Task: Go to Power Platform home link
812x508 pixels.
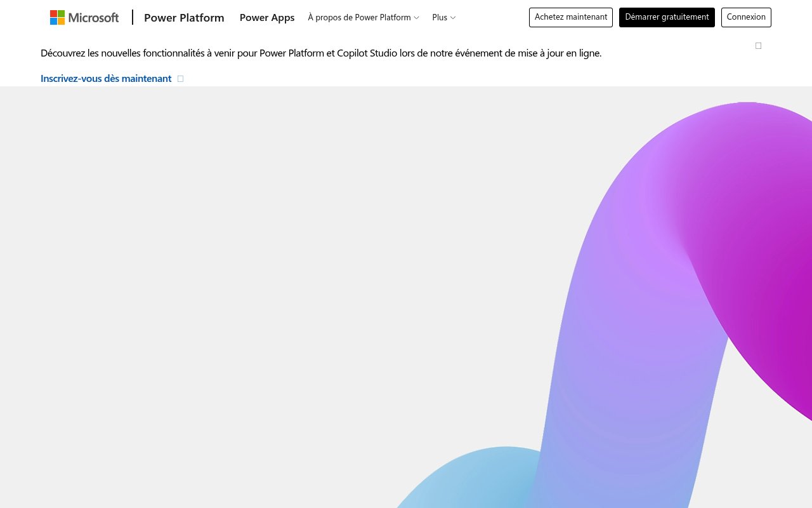Action: 184,18
